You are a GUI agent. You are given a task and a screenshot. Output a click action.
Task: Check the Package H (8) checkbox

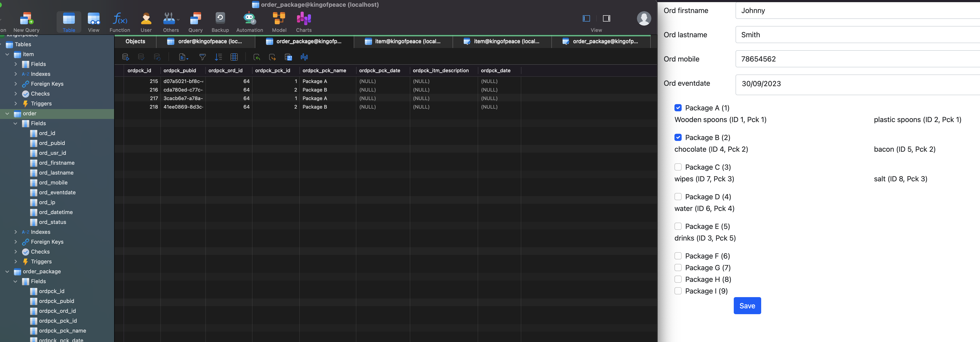pyautogui.click(x=678, y=279)
